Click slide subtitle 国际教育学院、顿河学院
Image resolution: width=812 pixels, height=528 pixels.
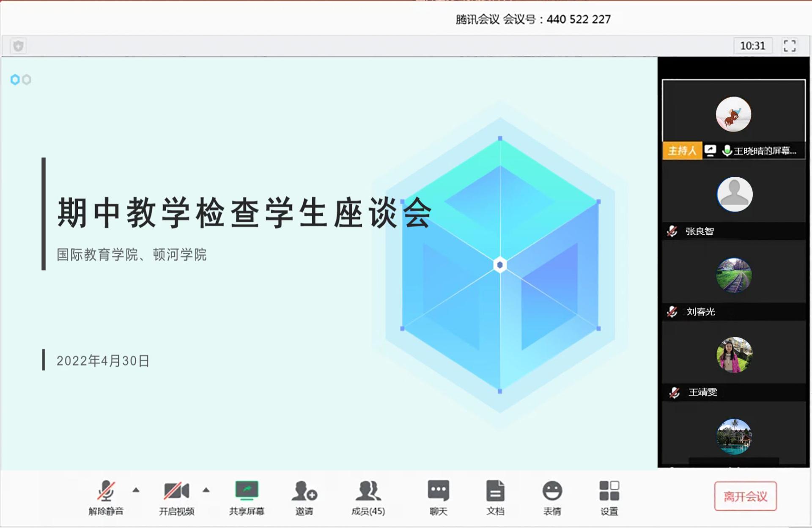point(132,255)
